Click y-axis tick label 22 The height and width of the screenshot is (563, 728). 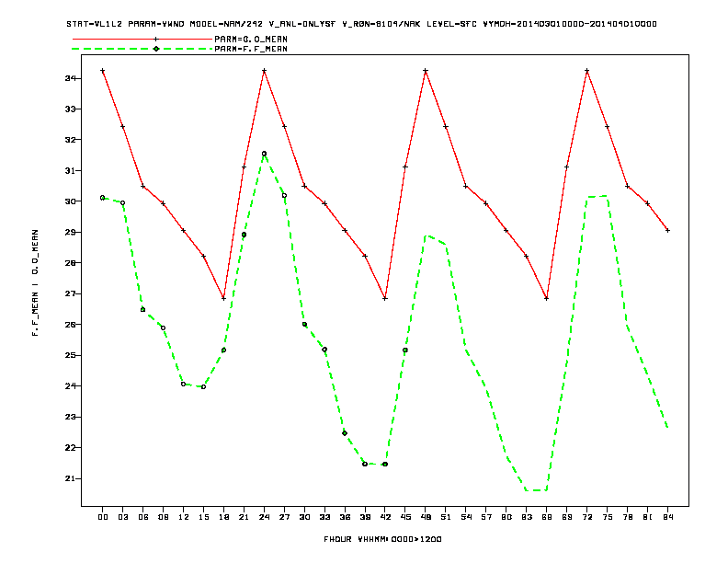tap(70, 448)
